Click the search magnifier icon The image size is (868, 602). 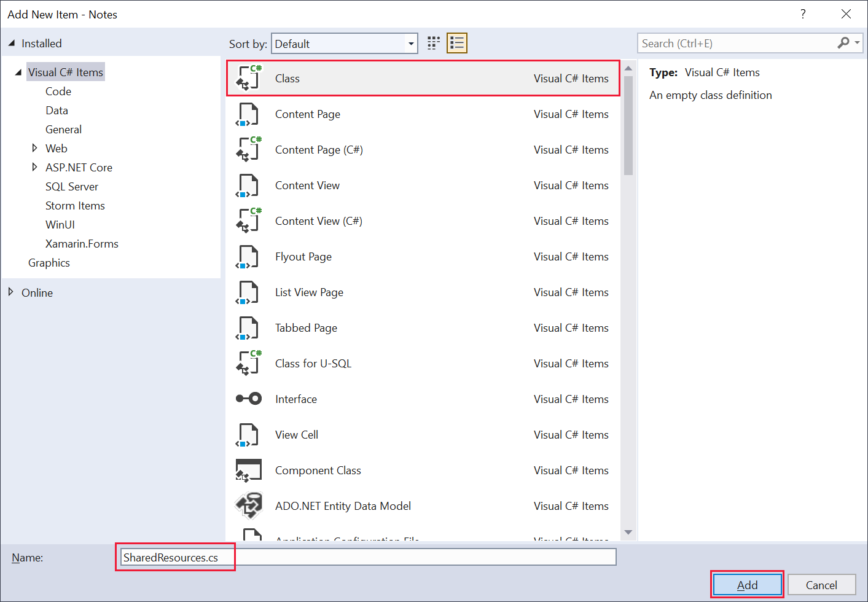(843, 43)
